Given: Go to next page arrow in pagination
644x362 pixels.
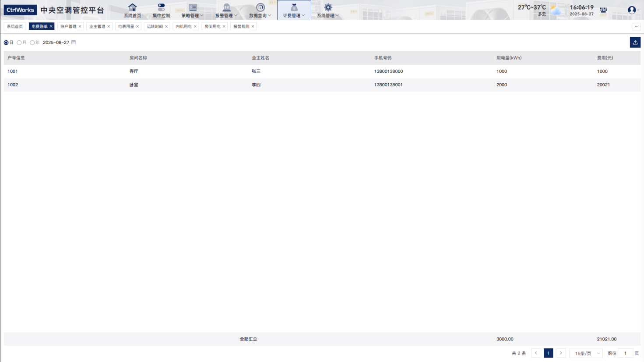Looking at the screenshot, I should pos(561,353).
